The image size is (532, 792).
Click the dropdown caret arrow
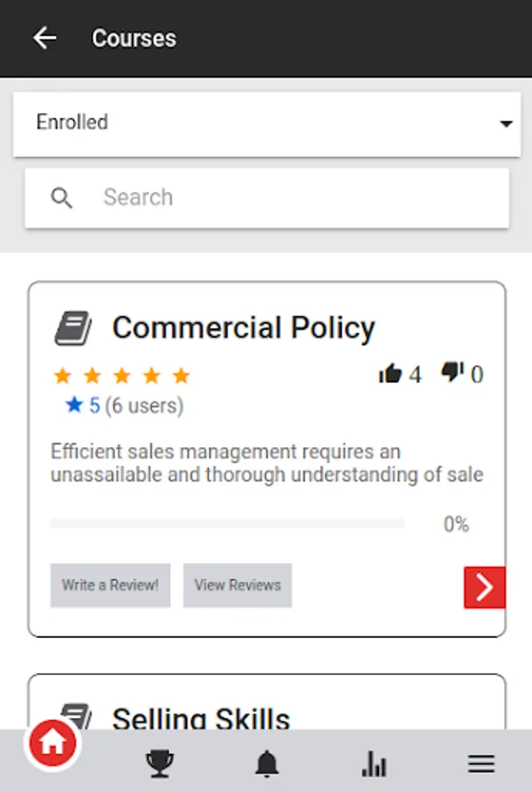tap(506, 124)
